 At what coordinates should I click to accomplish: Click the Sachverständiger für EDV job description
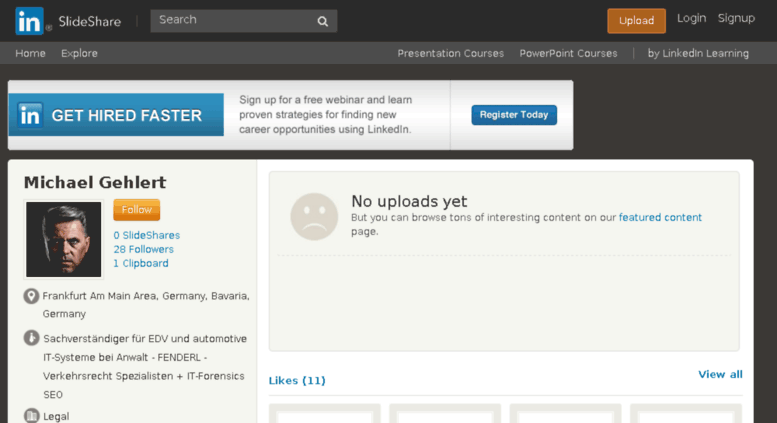pos(145,367)
